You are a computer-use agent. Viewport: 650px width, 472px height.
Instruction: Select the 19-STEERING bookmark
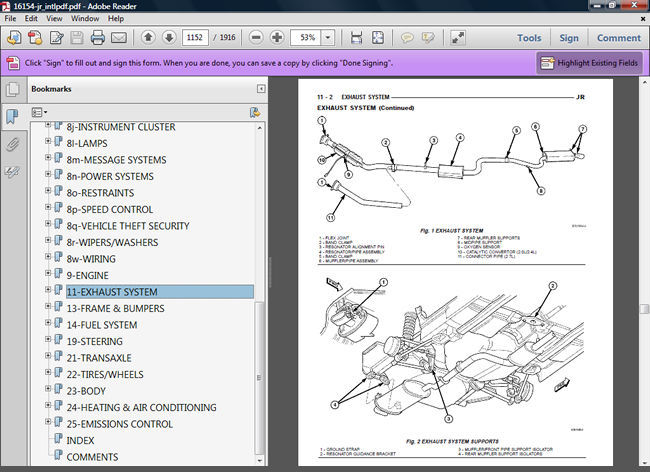point(95,342)
